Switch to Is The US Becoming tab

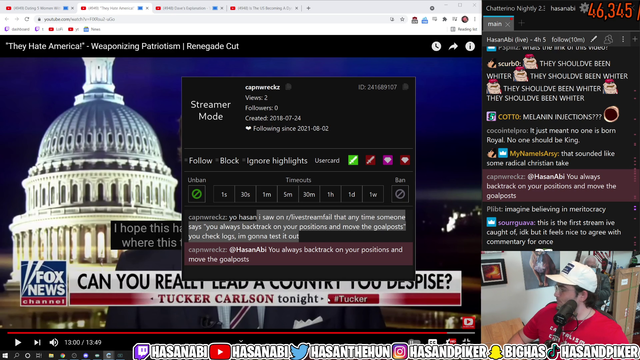click(264, 8)
